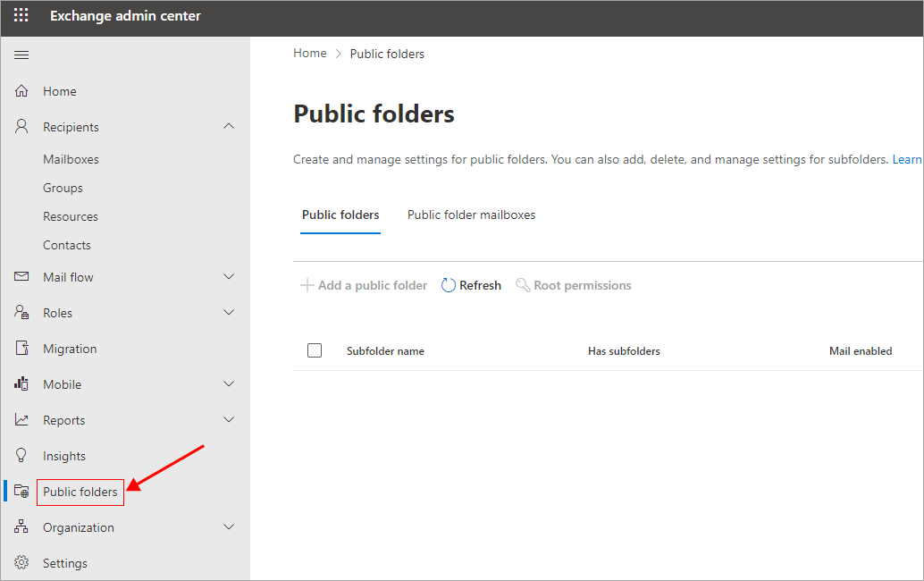
Task: Click the Refresh circular arrow icon
Action: pyautogui.click(x=449, y=285)
